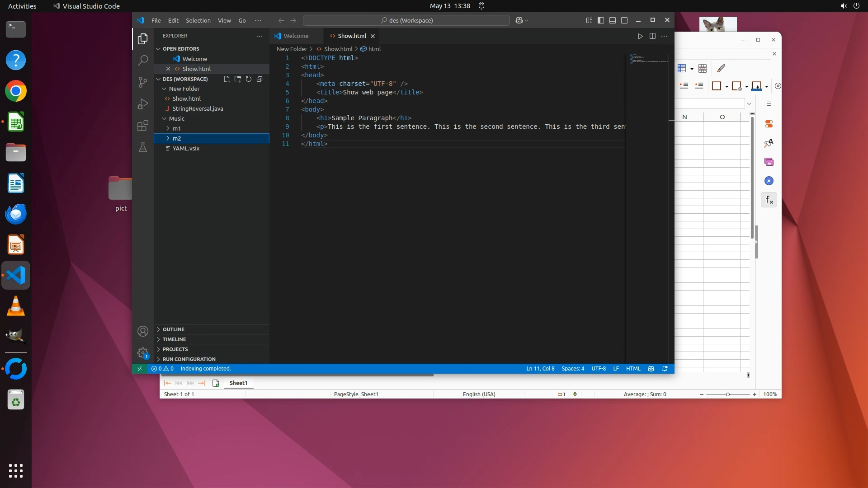Click the Split Editor Right icon

click(x=652, y=36)
